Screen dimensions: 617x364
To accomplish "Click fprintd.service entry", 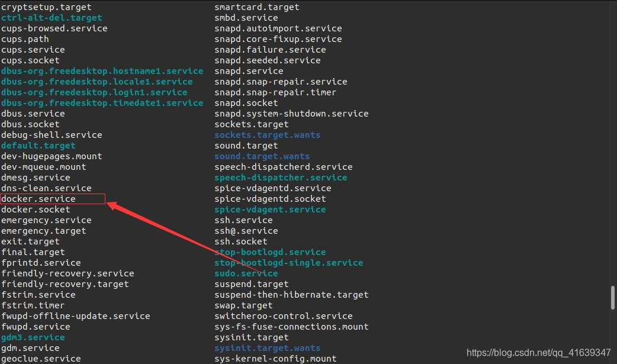I will pyautogui.click(x=41, y=262).
